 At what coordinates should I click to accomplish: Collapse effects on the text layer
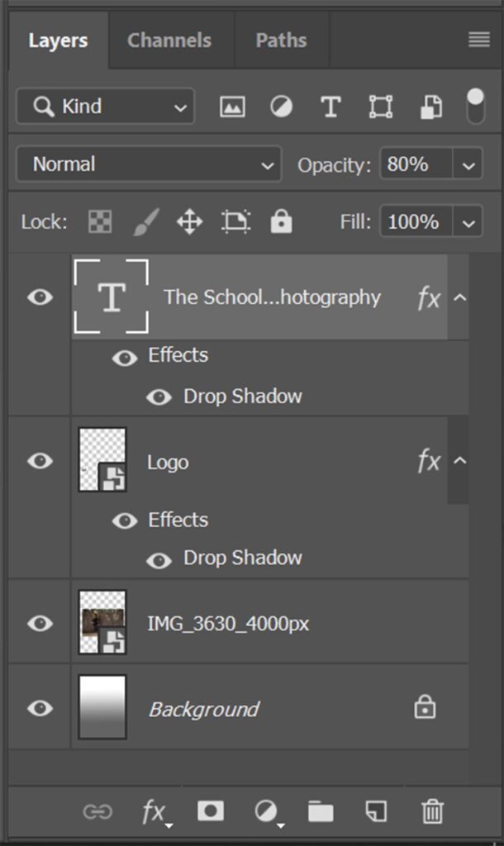click(x=459, y=297)
